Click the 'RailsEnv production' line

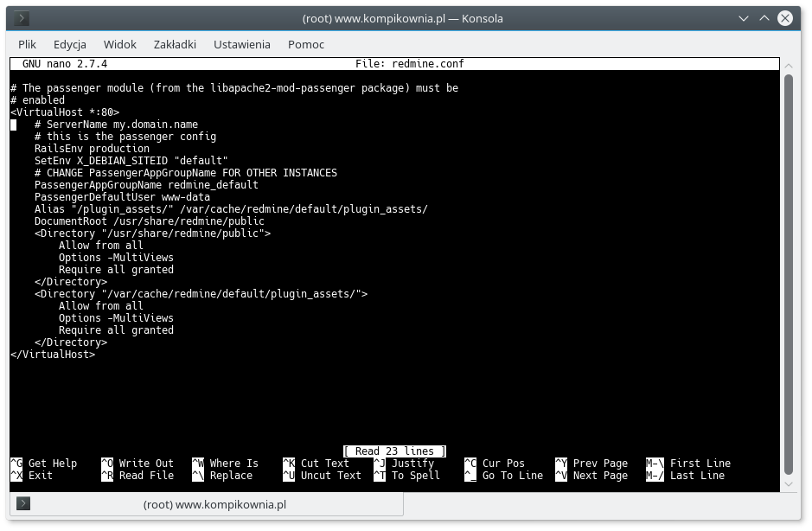(x=92, y=149)
